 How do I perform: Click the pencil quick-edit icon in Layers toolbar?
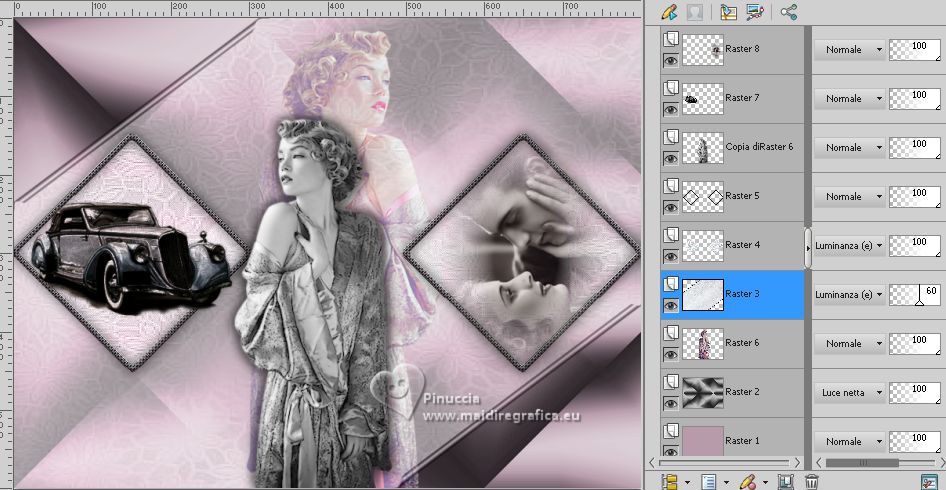coord(669,12)
